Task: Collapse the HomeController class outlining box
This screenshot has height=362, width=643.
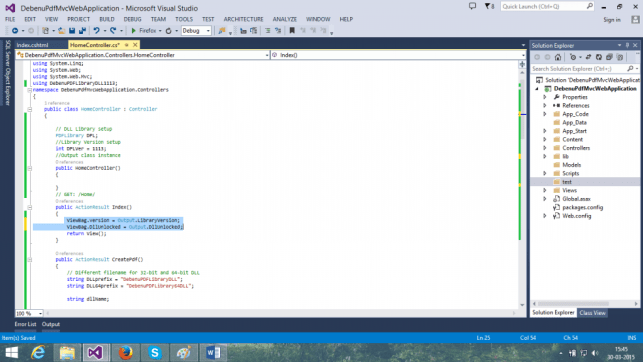Action: coord(30,109)
